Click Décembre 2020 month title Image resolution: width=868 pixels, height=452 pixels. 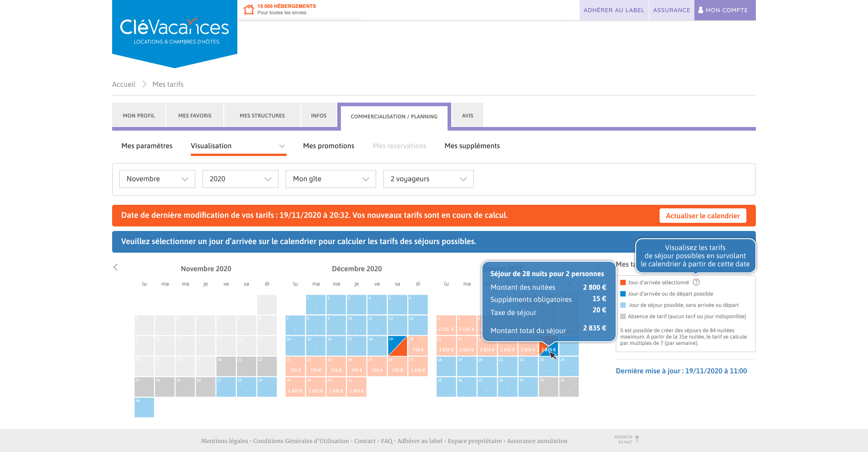point(357,268)
